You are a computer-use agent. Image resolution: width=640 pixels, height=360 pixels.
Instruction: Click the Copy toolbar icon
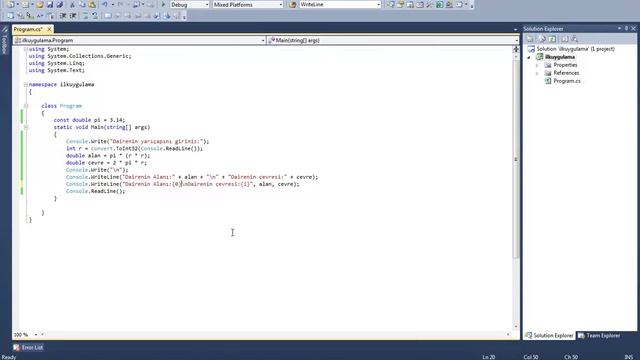82,4
